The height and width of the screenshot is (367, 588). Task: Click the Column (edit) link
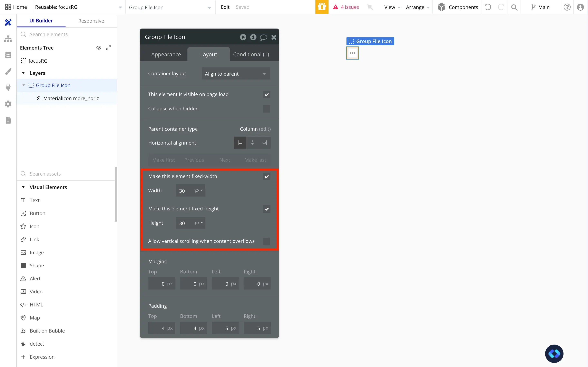pyautogui.click(x=265, y=129)
